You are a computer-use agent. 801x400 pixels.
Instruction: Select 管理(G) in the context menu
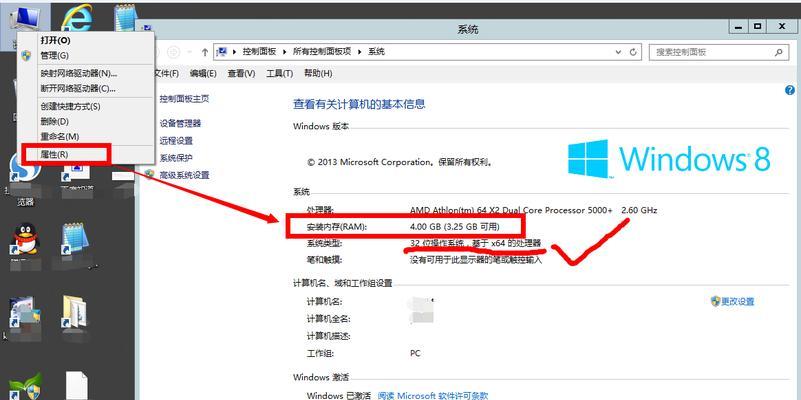click(54, 55)
